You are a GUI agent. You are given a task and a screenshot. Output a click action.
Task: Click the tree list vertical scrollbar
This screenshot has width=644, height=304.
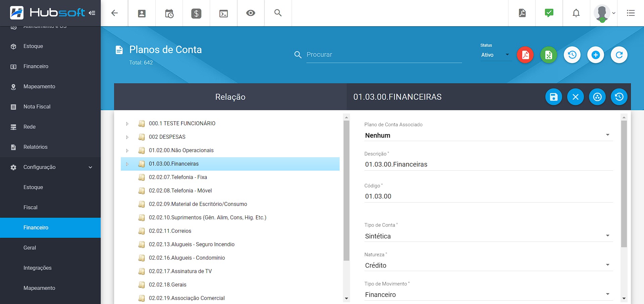347,190
